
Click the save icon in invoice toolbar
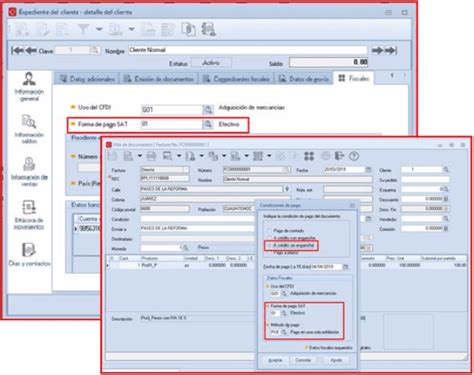click(112, 156)
